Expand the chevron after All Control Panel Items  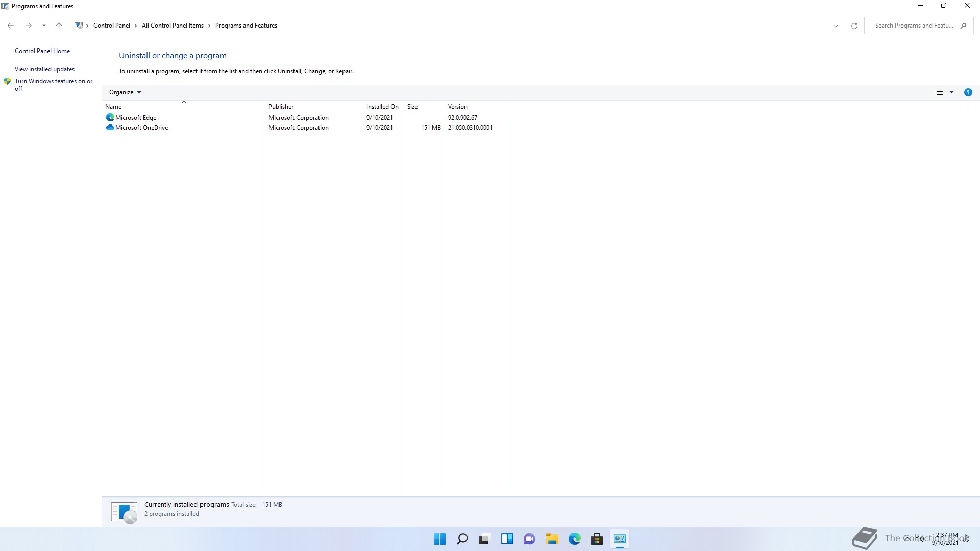coord(209,26)
